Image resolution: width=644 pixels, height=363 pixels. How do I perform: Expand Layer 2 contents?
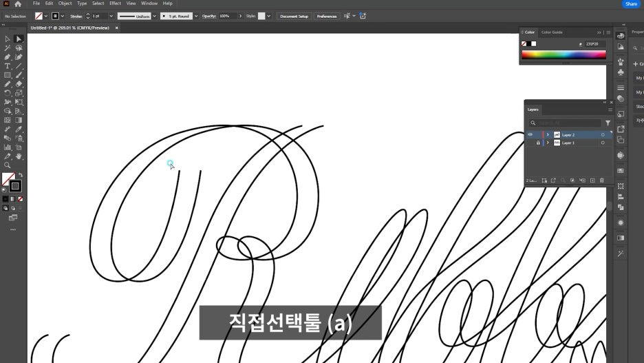[x=548, y=135]
